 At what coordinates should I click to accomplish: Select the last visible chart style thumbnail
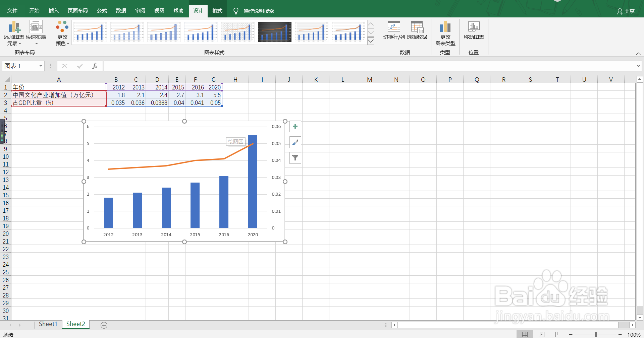pos(348,32)
